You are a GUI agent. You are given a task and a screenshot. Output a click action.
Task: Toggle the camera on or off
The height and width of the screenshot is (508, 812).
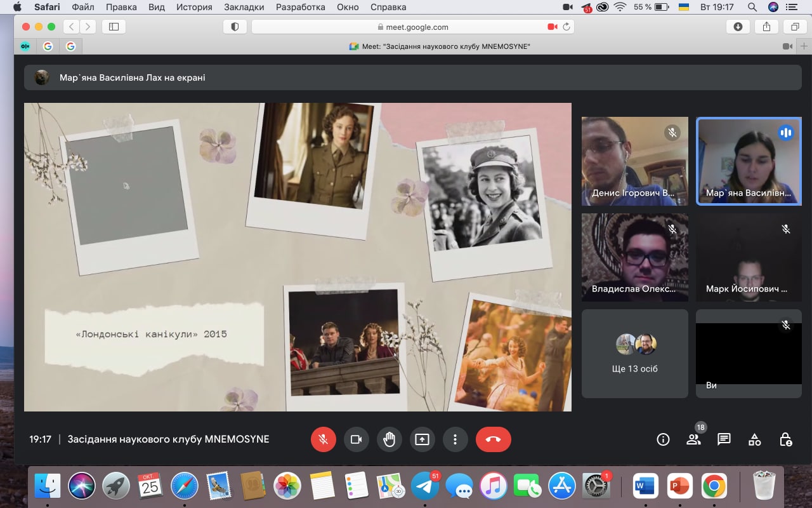(x=356, y=439)
